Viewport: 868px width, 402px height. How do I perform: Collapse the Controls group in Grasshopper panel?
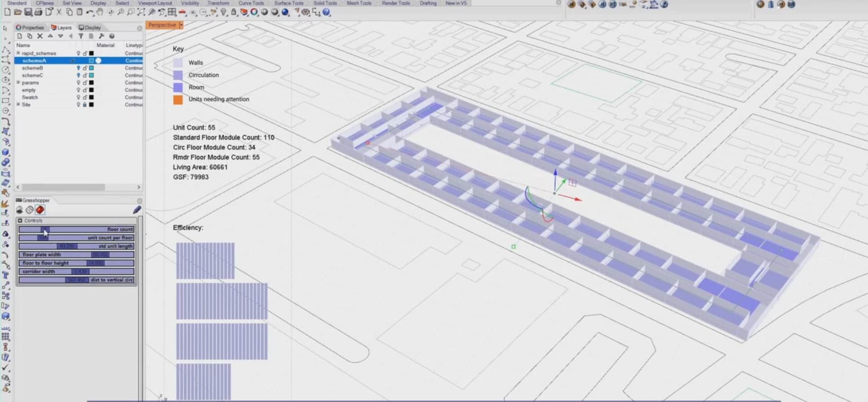point(20,220)
